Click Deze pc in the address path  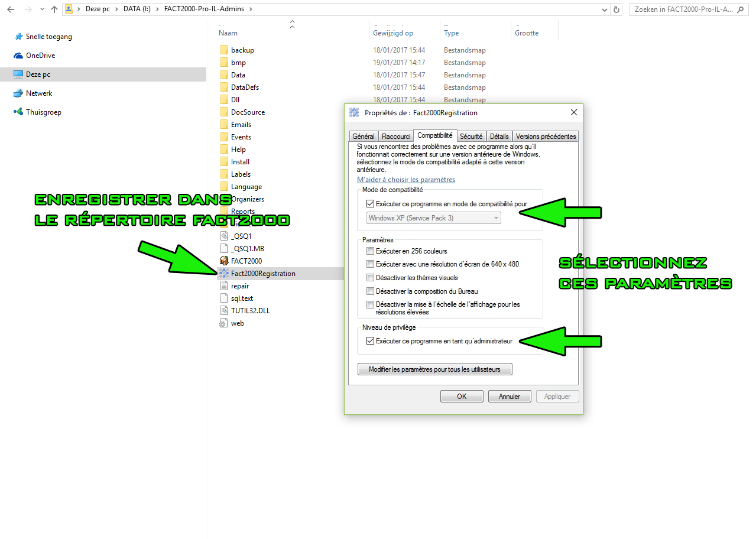click(98, 9)
